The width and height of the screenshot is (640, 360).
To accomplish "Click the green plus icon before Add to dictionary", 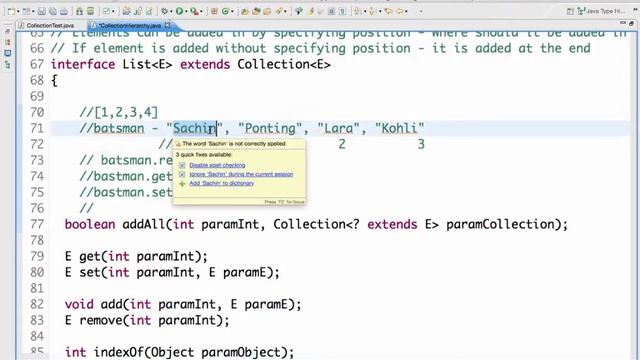I will (x=182, y=184).
